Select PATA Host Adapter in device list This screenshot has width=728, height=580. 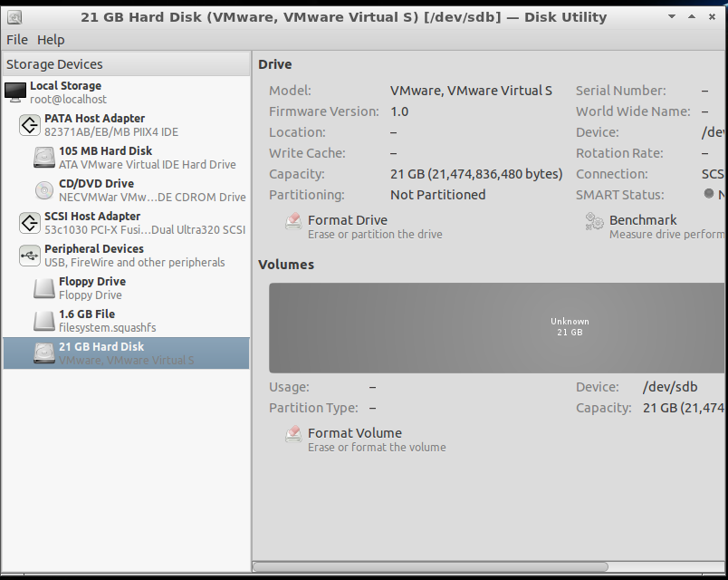(x=126, y=125)
